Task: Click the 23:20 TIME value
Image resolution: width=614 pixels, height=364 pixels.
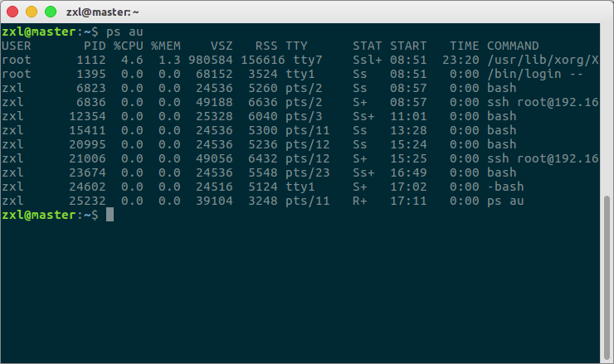Action: (x=460, y=60)
